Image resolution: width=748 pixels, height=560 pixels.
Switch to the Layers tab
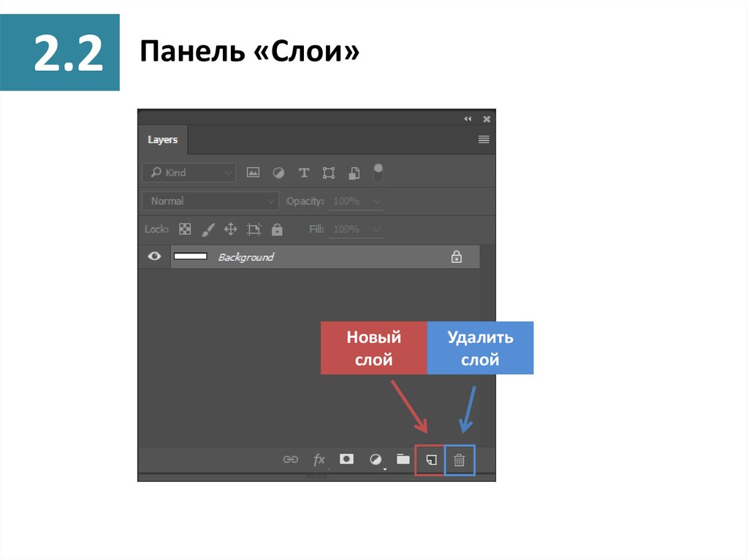click(x=162, y=139)
